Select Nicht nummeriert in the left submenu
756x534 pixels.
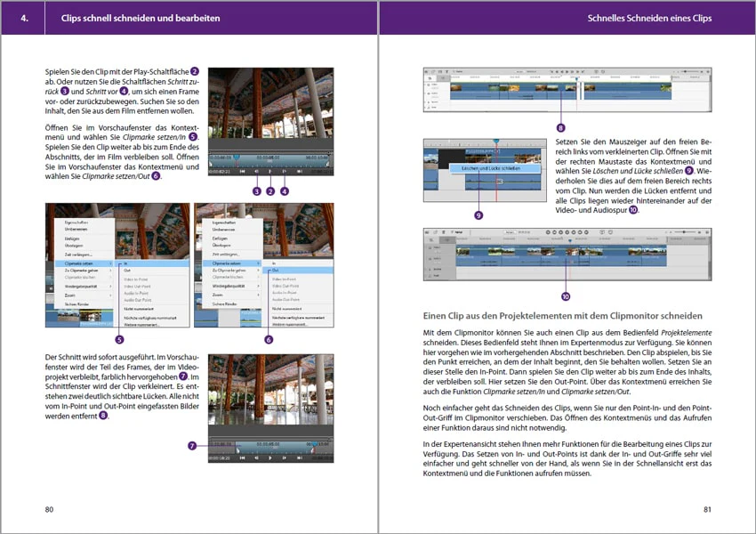coord(139,309)
